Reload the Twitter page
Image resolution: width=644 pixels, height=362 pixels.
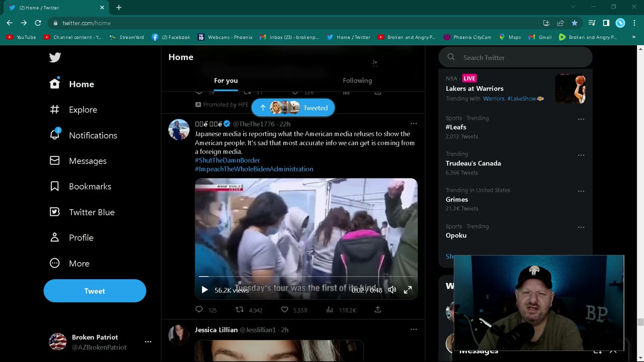(38, 23)
